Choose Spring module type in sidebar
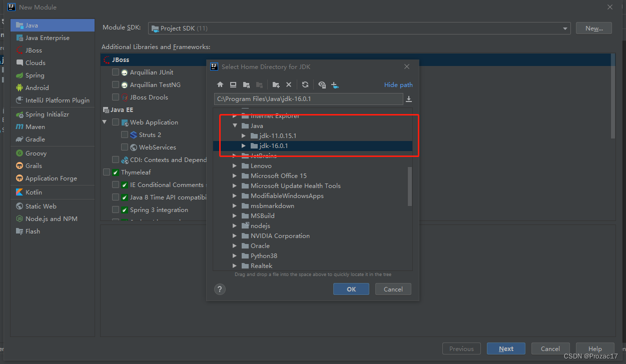The width and height of the screenshot is (626, 364). click(x=53, y=75)
